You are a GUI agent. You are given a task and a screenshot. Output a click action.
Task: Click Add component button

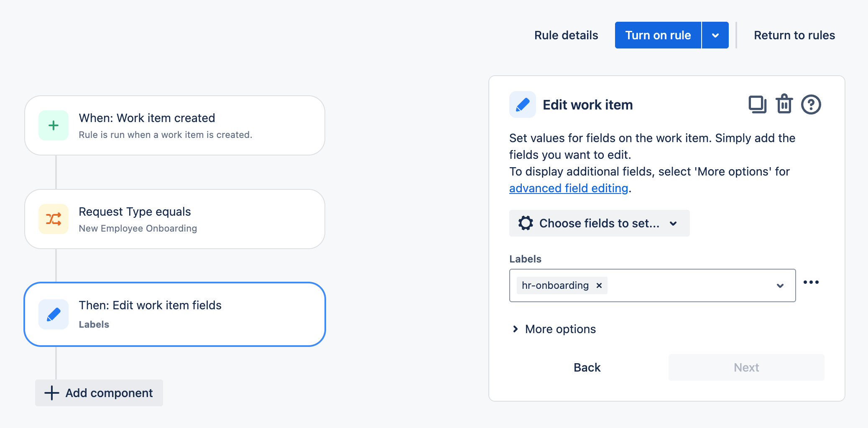coord(99,393)
